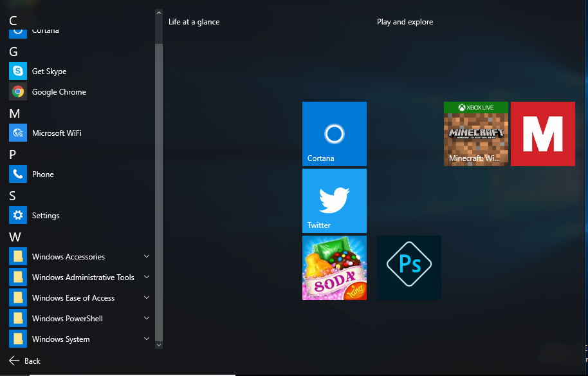Open the Photoshop Express Ps tile
The height and width of the screenshot is (376, 588).
409,268
